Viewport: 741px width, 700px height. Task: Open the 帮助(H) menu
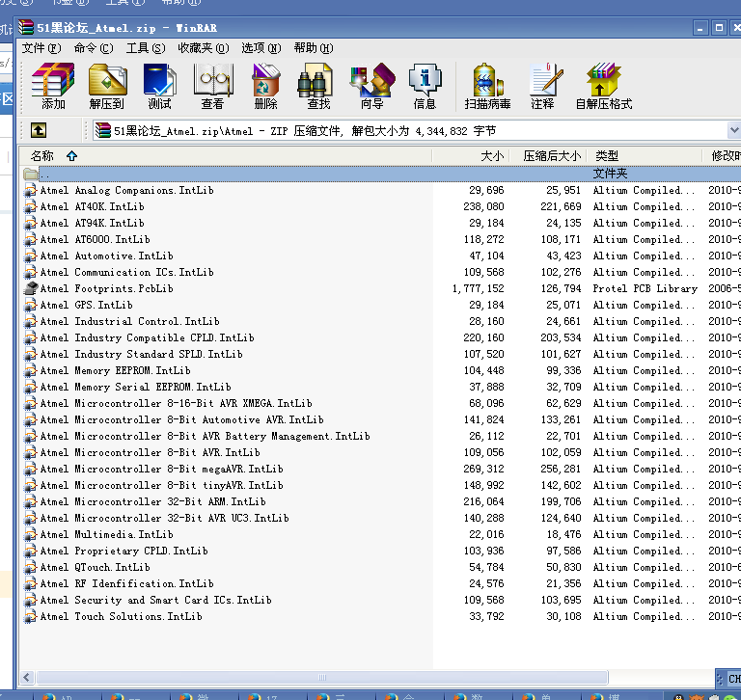coord(314,47)
